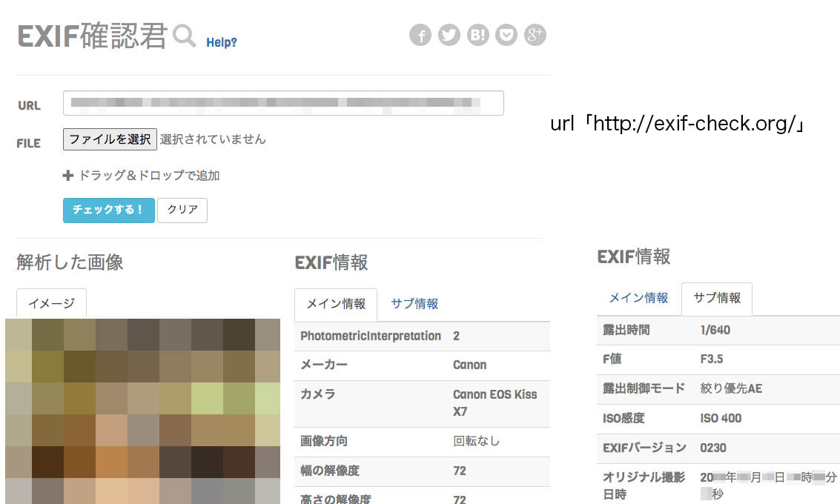Click the plus icon for drag-and-drop upload
Screen dimensions: 840x504
pos(67,175)
